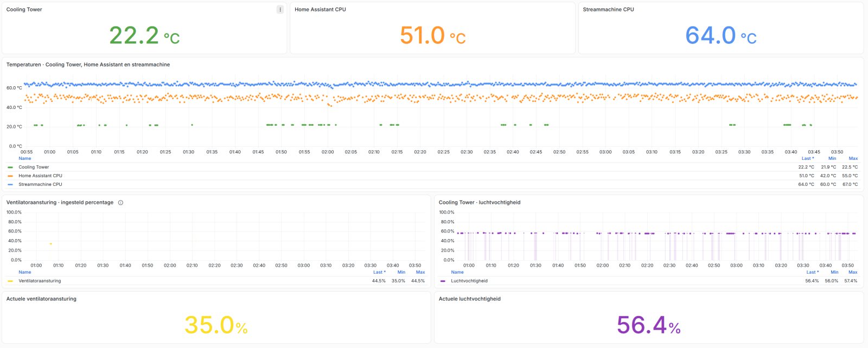Sort luchtvochtigheid legend by Min column
This screenshot has height=348, width=868.
point(834,273)
